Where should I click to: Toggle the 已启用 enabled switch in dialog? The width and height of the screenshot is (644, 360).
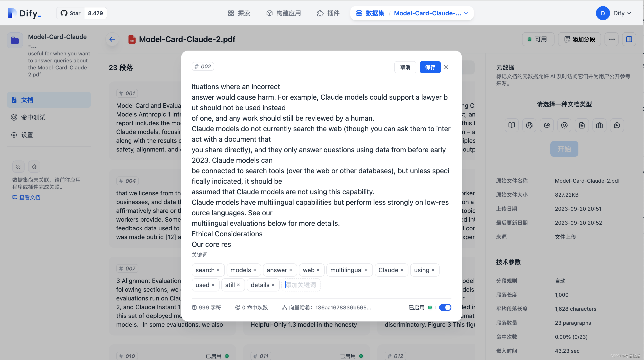point(445,308)
